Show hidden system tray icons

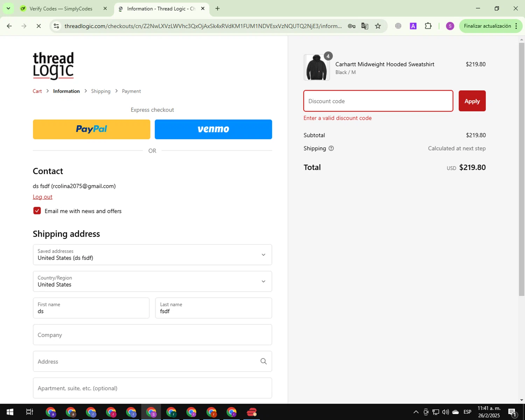[416, 412]
